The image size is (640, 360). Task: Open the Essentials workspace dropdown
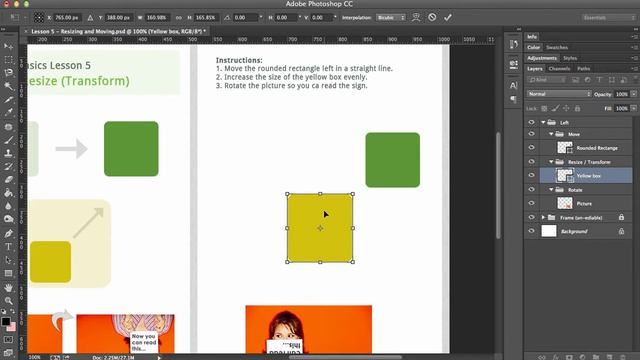608,18
